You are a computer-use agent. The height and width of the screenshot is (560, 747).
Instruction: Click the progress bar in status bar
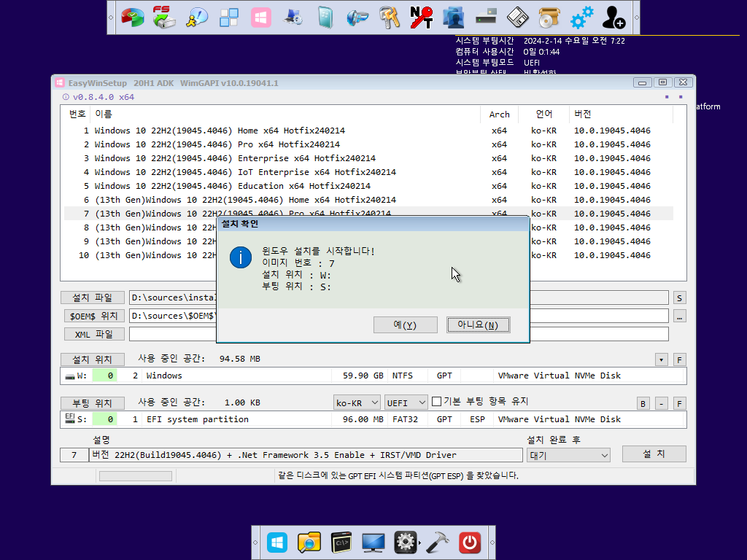click(x=135, y=475)
